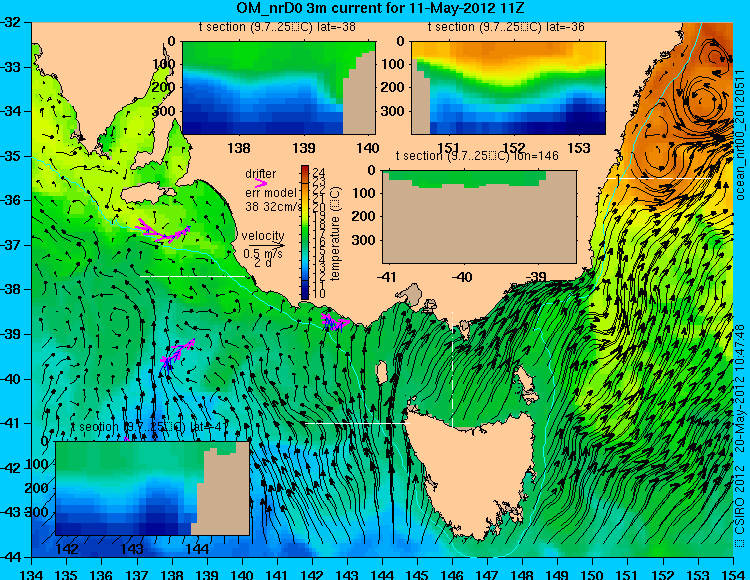The width and height of the screenshot is (750, 580).
Task: Click the magenta drifter track near 142.5E off Victoria
Action: tap(335, 322)
